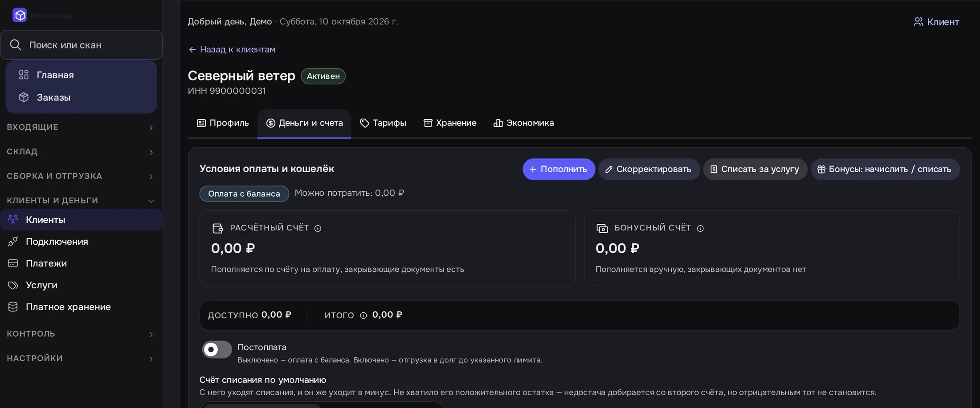
Task: Expand the Настройки section
Action: (x=81, y=358)
